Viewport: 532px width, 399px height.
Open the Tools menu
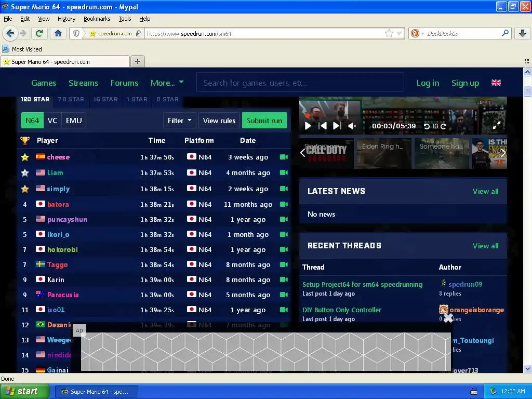125,19
